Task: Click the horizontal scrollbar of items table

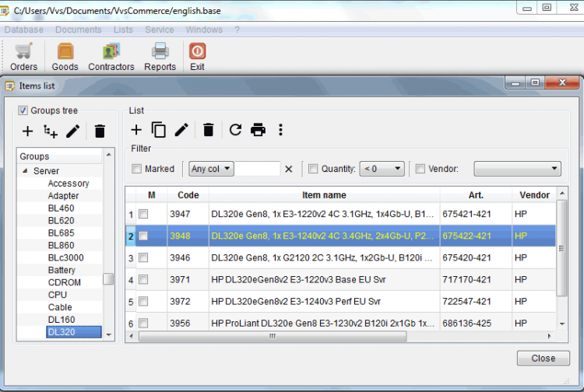Action: [x=273, y=336]
